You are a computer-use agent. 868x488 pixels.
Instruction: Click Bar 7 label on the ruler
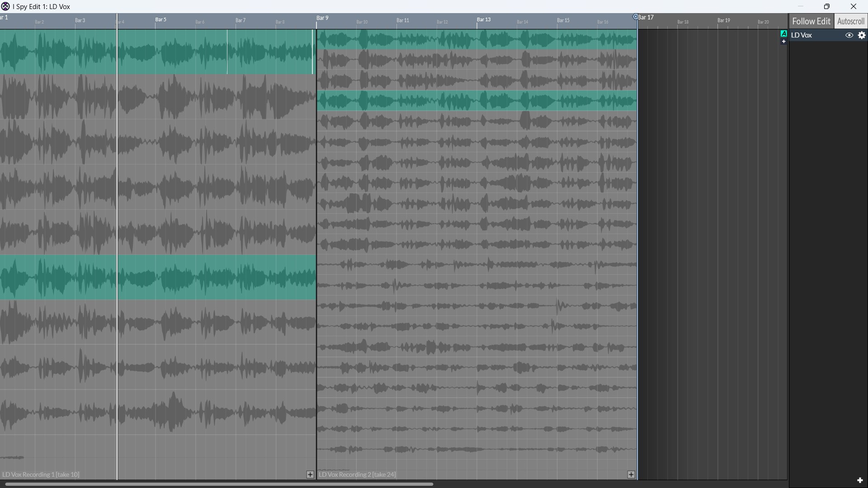point(241,20)
